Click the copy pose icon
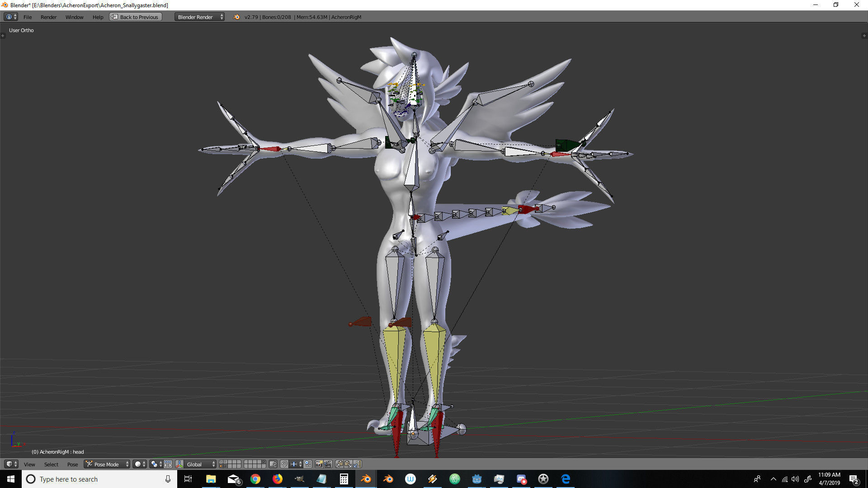868x488 pixels. (x=340, y=464)
